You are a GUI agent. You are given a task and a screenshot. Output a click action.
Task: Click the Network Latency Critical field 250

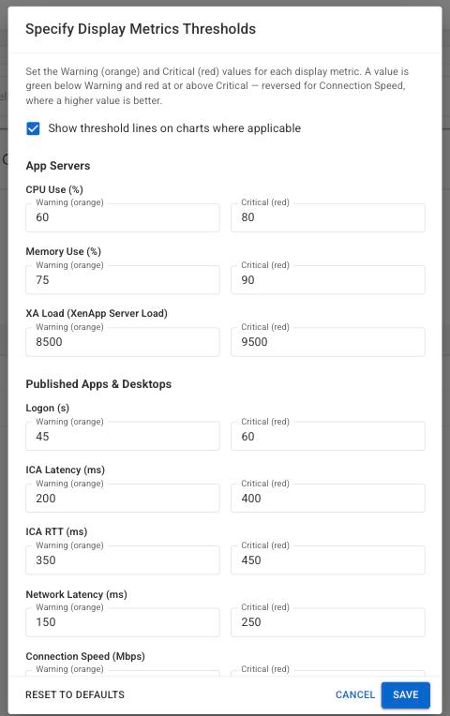click(328, 622)
